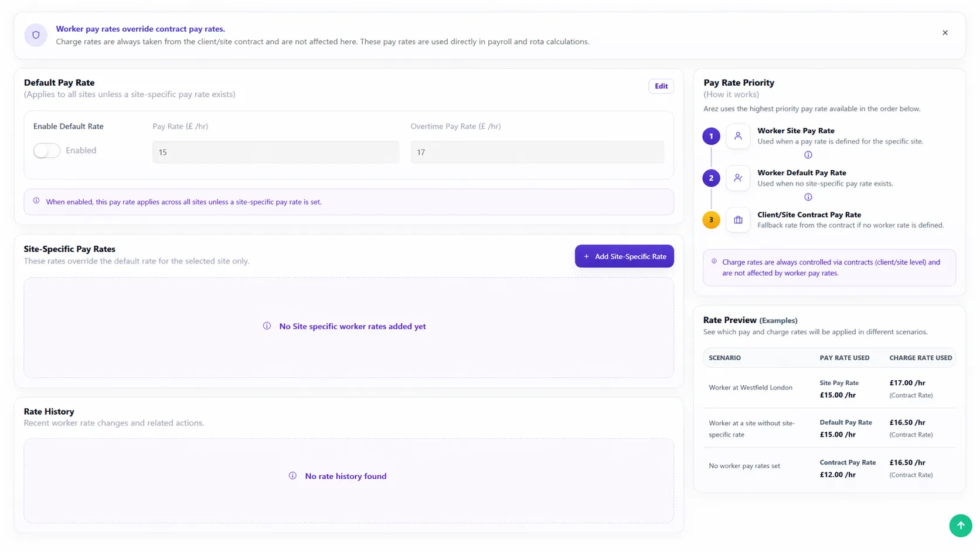
Task: Click the 'Worker at Westfield London' scenario row
Action: click(x=750, y=388)
